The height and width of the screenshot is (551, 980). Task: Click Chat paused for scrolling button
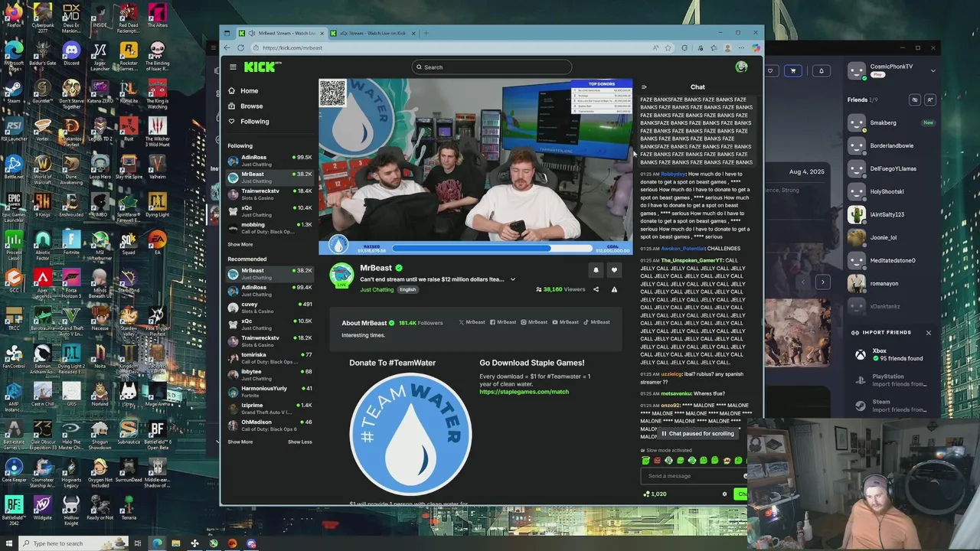pyautogui.click(x=697, y=434)
